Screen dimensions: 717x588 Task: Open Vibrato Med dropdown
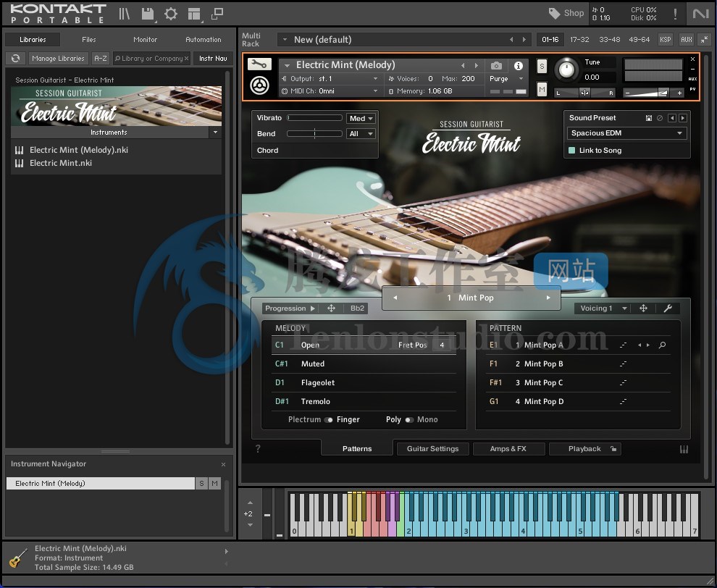pyautogui.click(x=361, y=119)
